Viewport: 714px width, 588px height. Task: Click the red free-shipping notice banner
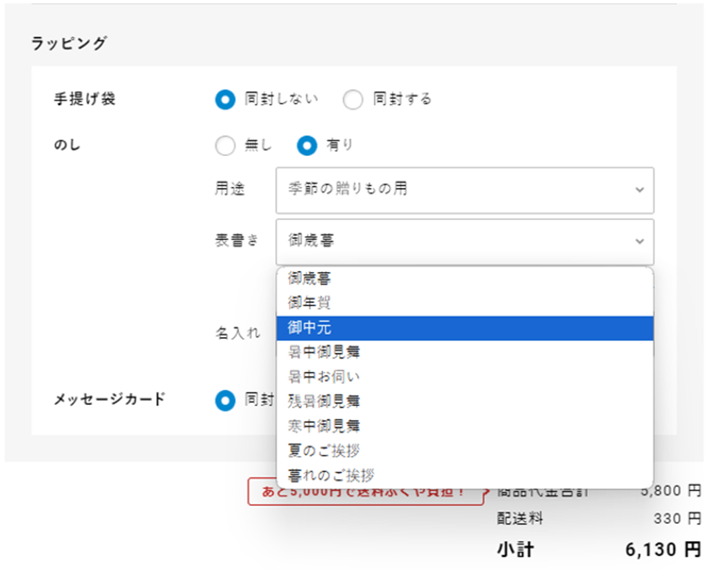[366, 492]
